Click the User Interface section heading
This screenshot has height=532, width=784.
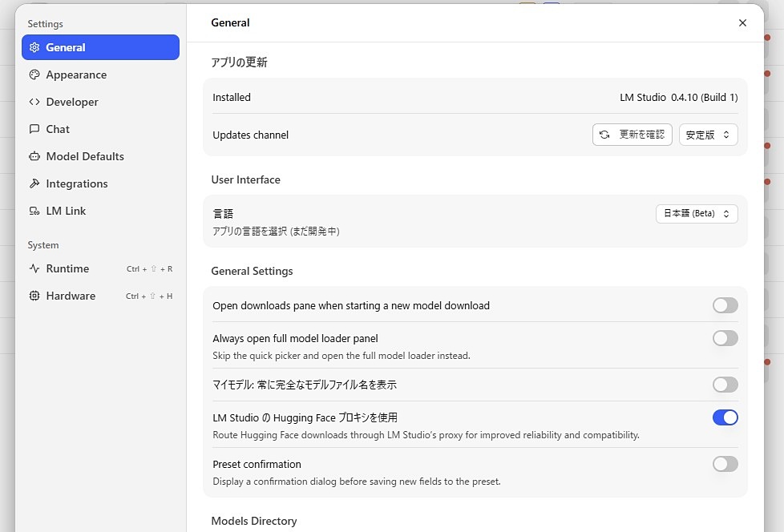tap(245, 179)
